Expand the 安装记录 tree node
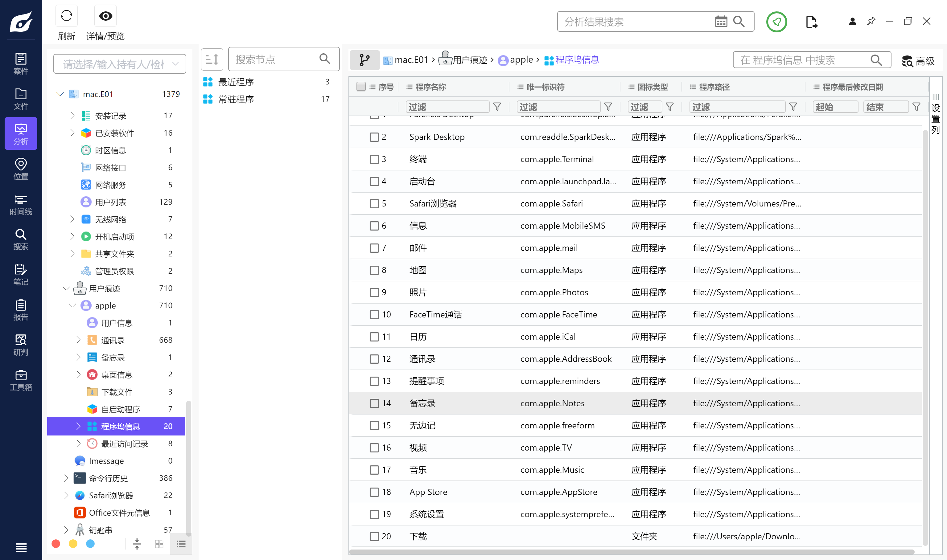 [72, 116]
